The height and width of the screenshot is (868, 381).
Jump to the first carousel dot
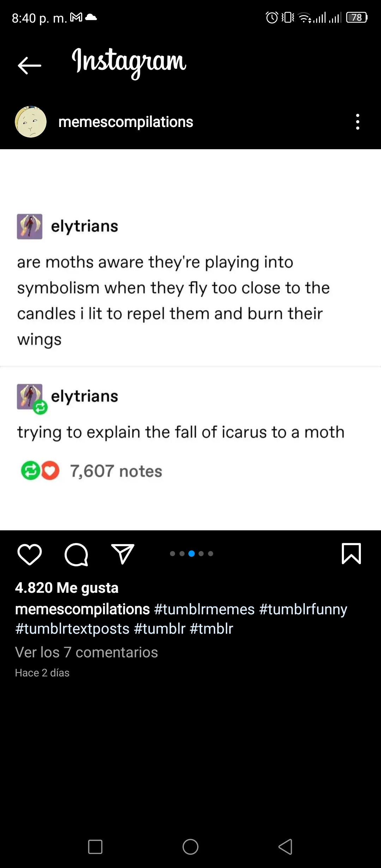[x=173, y=554]
